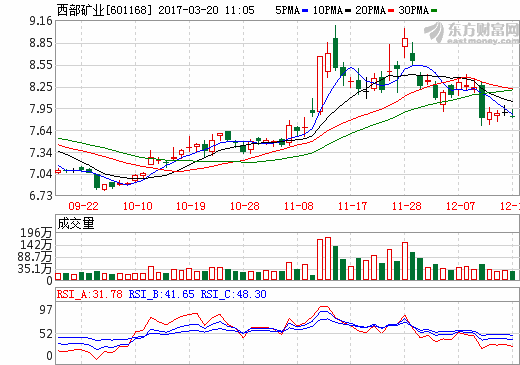Click the 09-22 date label
This screenshot has height=365, width=520.
(x=83, y=206)
